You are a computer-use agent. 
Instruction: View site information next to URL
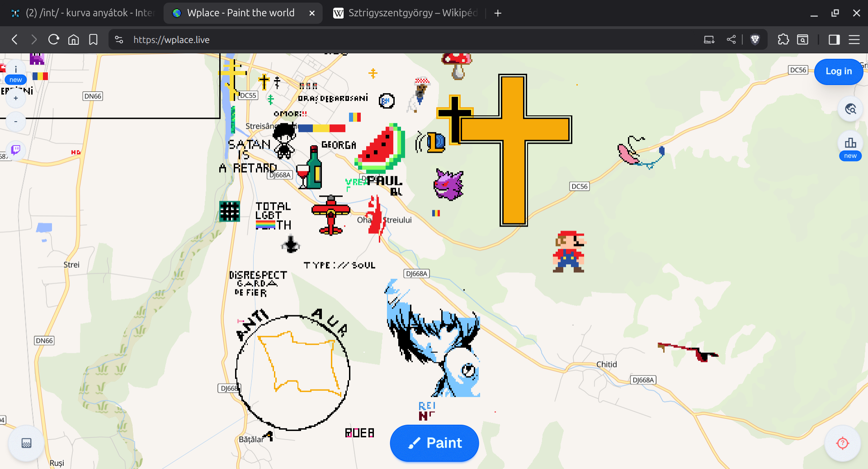[x=119, y=40]
